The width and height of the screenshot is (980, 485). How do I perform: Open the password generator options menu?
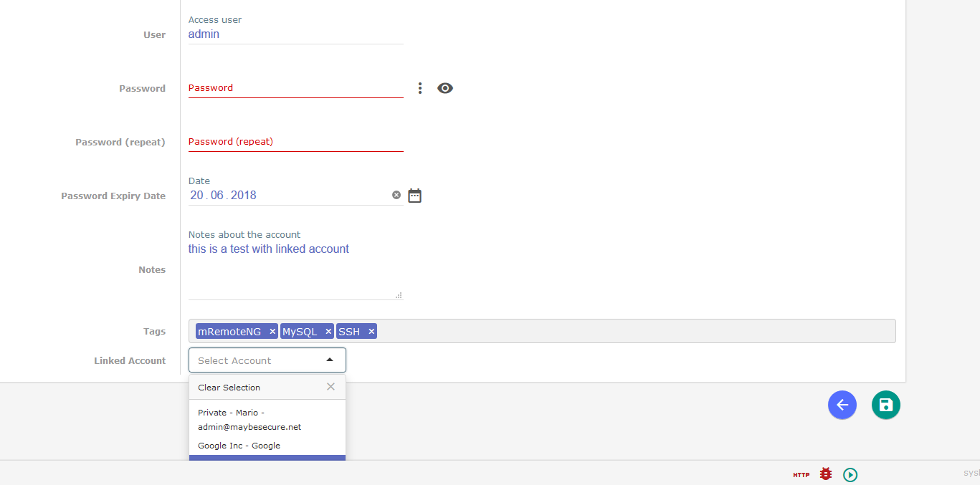pos(419,87)
